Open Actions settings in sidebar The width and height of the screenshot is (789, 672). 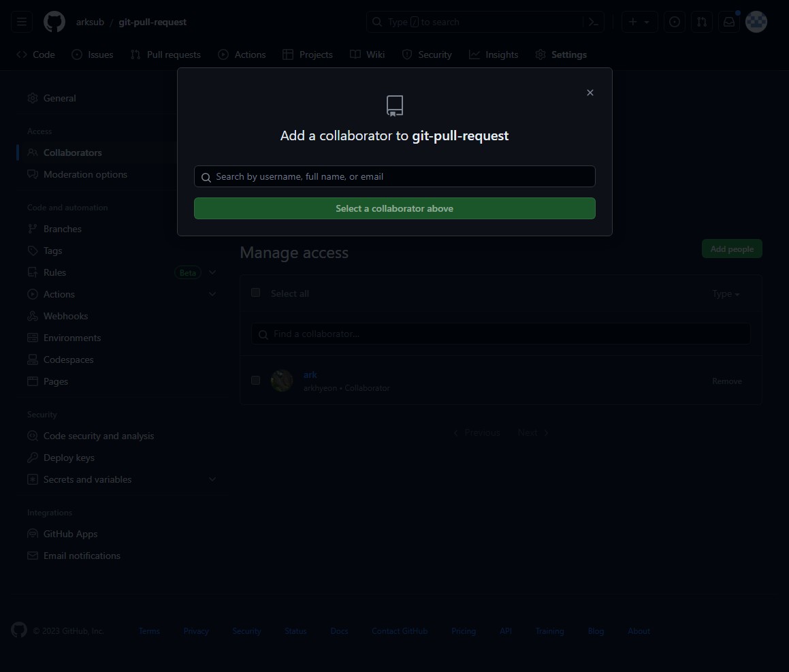59,294
